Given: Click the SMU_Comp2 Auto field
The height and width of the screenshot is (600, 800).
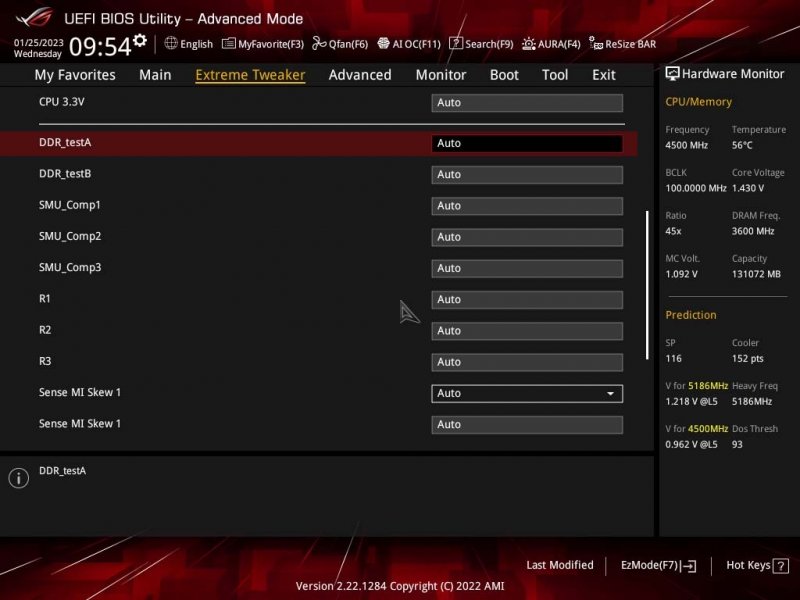Looking at the screenshot, I should pyautogui.click(x=527, y=237).
